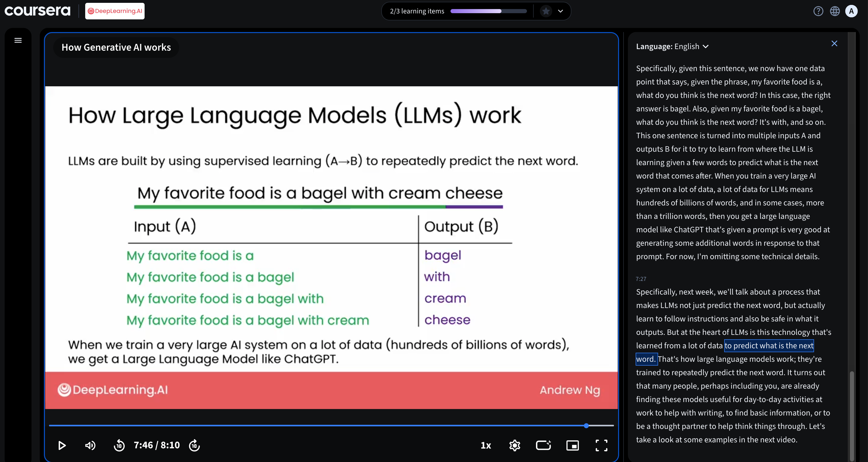Open the transcript Language dropdown
This screenshot has height=462, width=868.
point(672,47)
